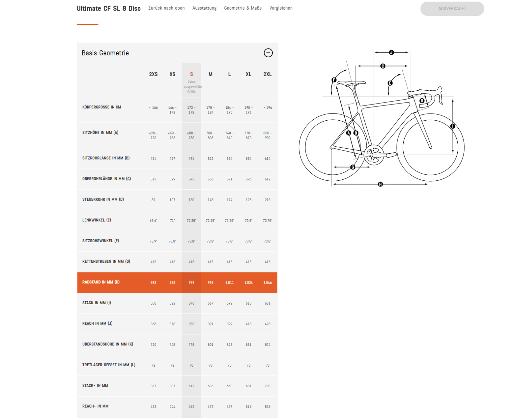Click the highlighted Radstand in mm row label
The width and height of the screenshot is (515, 420).
(101, 282)
